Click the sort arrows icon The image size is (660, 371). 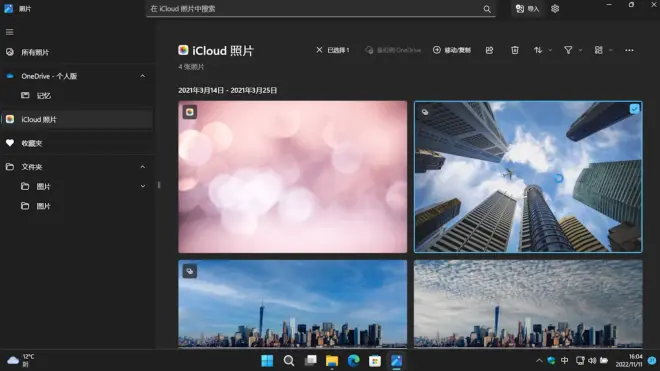538,50
